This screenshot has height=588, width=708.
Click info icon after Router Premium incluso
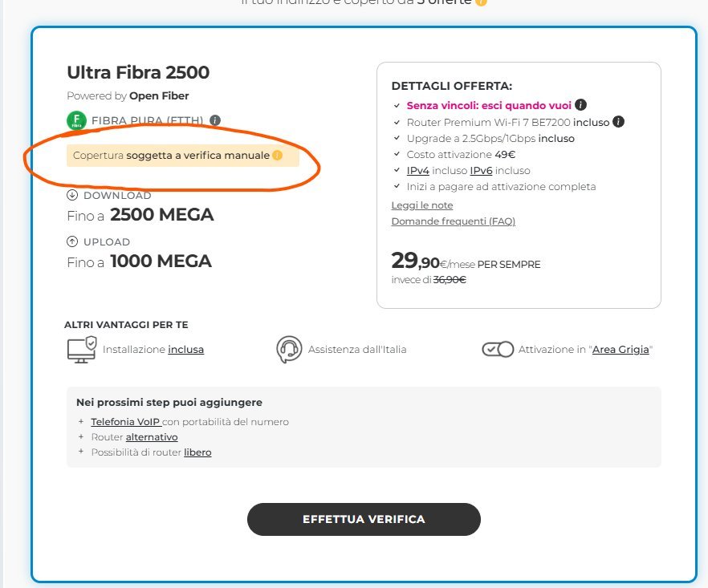click(x=618, y=122)
